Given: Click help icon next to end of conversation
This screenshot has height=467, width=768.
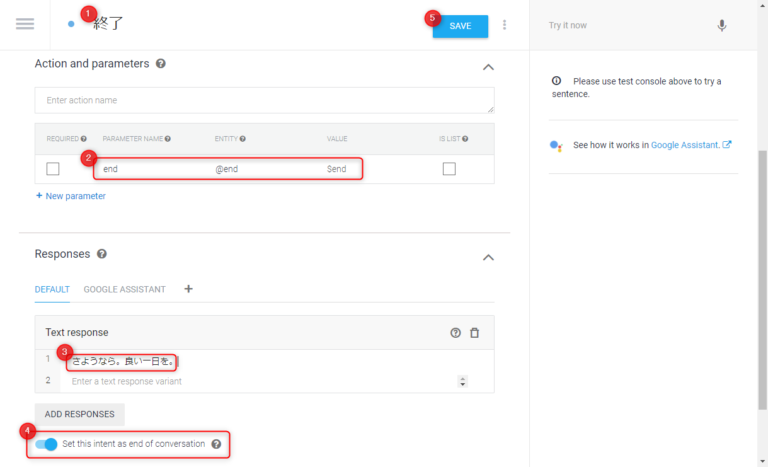Looking at the screenshot, I should 216,444.
